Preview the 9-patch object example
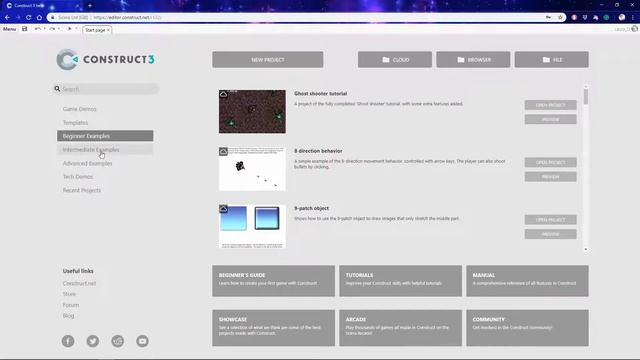 [x=550, y=234]
